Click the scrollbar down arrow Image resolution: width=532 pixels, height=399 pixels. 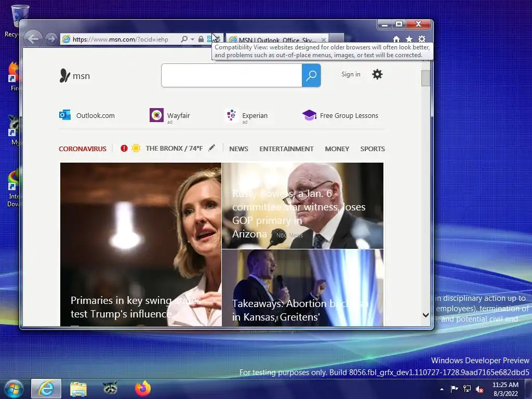click(425, 315)
